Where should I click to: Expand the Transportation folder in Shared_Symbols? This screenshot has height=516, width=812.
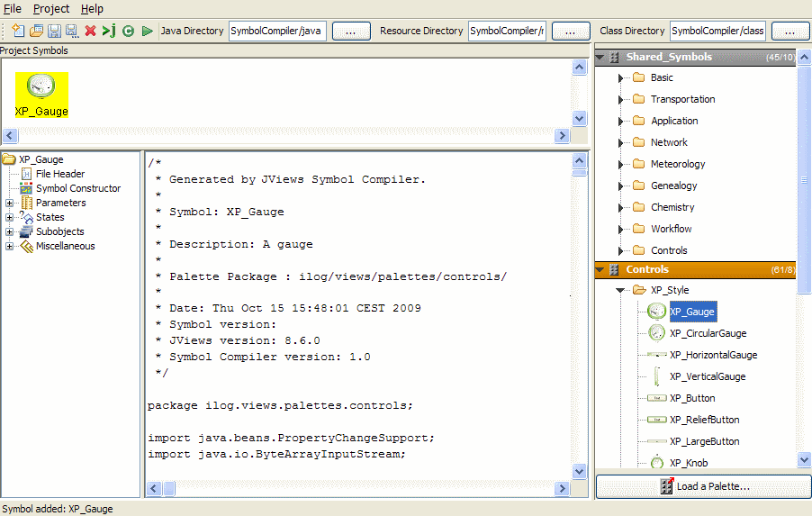pos(620,100)
